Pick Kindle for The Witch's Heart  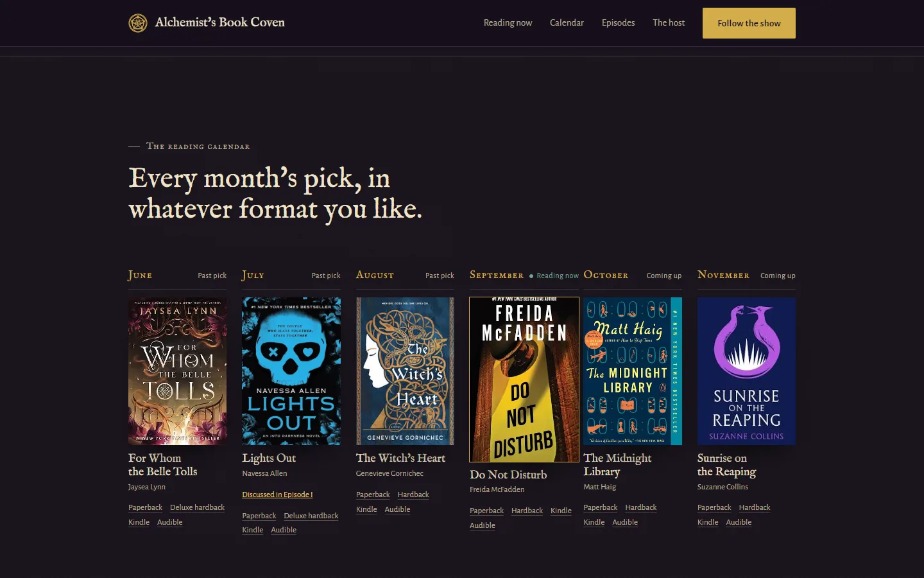[366, 509]
